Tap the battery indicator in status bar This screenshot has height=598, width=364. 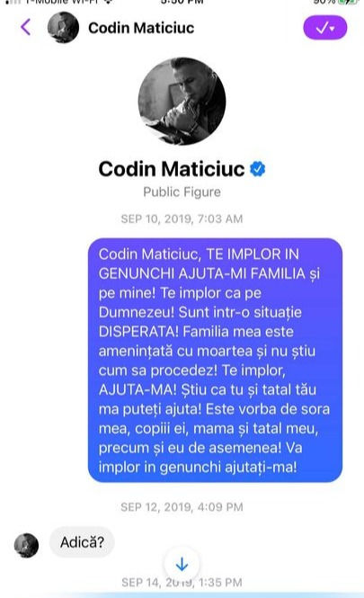point(349,2)
